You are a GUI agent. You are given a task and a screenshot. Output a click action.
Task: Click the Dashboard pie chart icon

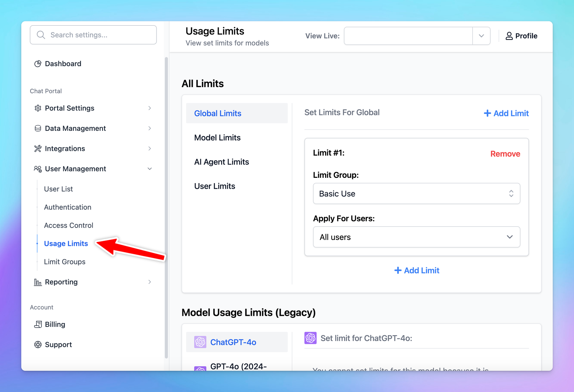click(38, 64)
